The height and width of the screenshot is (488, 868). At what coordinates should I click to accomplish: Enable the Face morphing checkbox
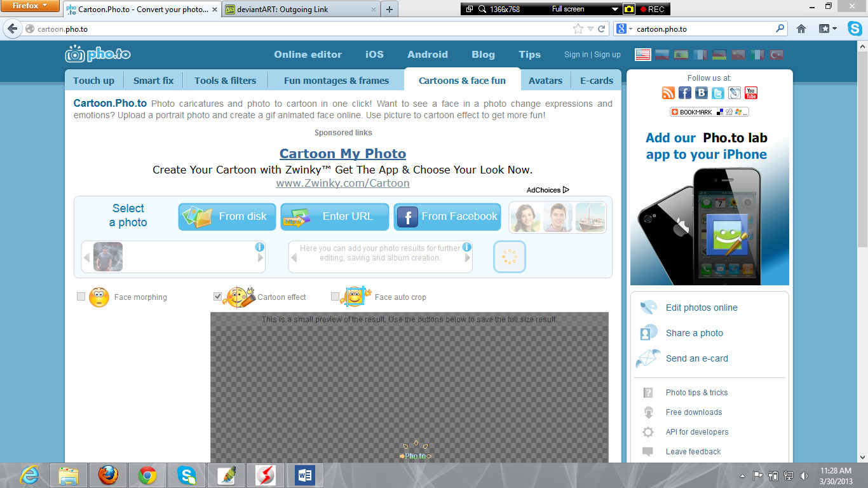coord(81,296)
